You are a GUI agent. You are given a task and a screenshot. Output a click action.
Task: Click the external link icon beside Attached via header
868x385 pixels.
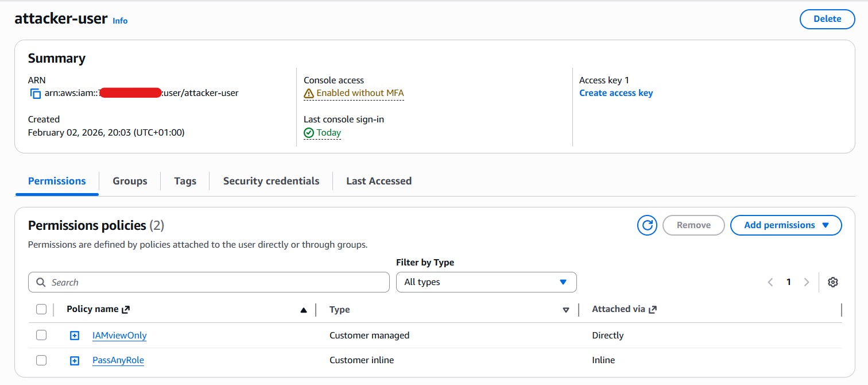pos(653,309)
